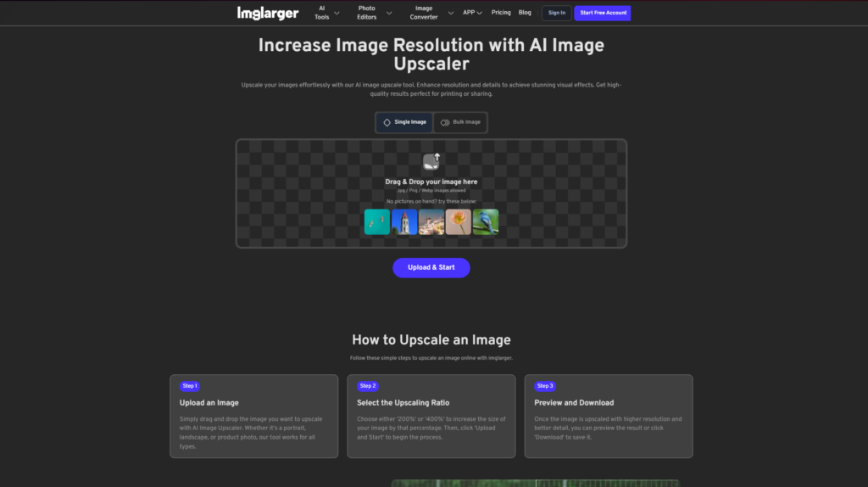
Task: Expand the AI Tools chevron
Action: click(x=337, y=13)
